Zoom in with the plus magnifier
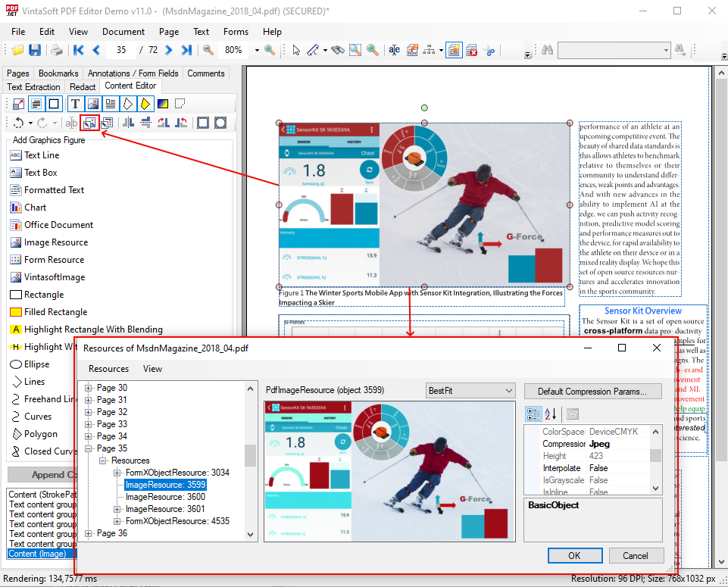This screenshot has height=587, width=728. (269, 50)
